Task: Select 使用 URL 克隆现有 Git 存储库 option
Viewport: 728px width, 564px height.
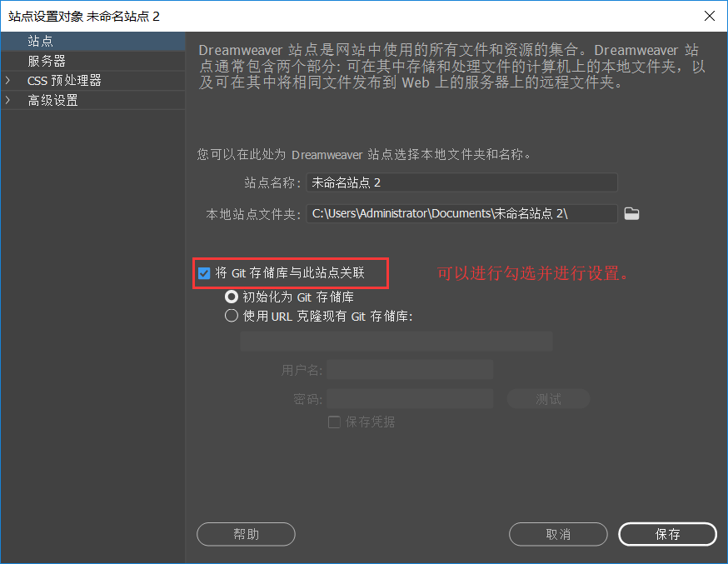Action: (x=232, y=316)
